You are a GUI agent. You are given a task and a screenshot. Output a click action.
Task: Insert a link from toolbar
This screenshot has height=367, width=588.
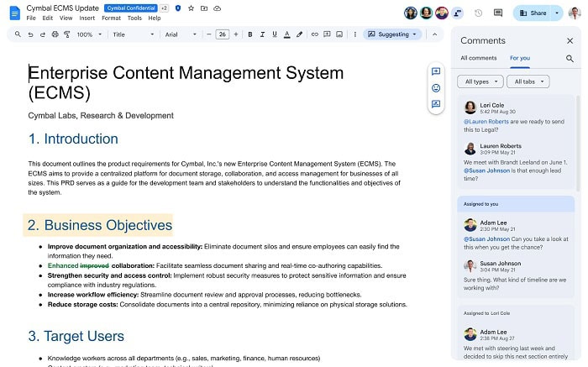315,34
